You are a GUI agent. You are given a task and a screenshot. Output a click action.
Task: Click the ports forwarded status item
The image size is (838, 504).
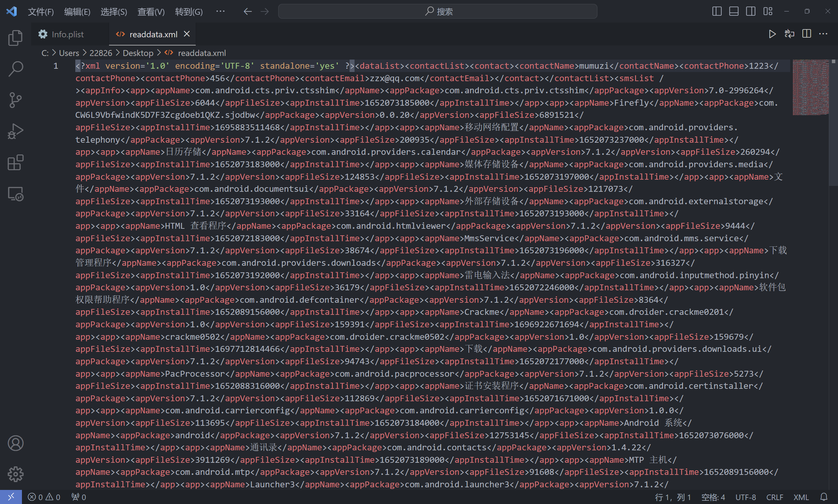pos(79,497)
